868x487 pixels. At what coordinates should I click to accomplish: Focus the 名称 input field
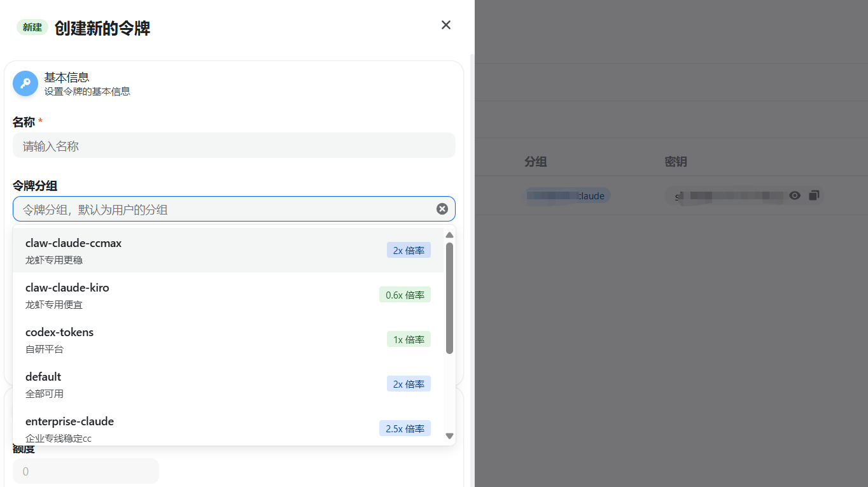coord(234,145)
